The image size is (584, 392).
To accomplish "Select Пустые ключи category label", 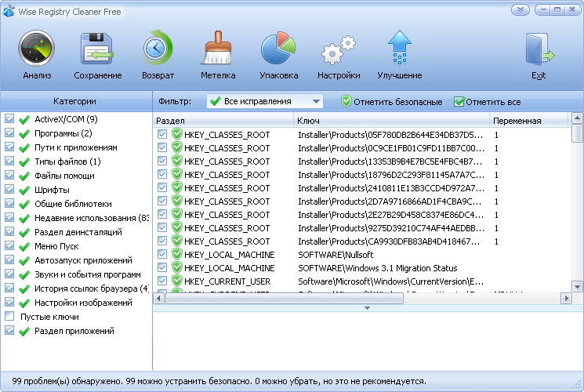I will pos(49,317).
